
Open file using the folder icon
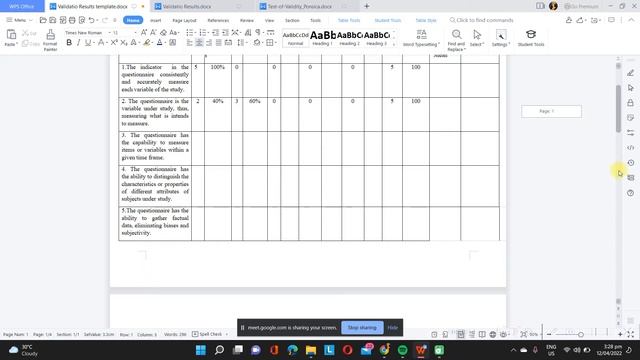pyautogui.click(x=43, y=20)
